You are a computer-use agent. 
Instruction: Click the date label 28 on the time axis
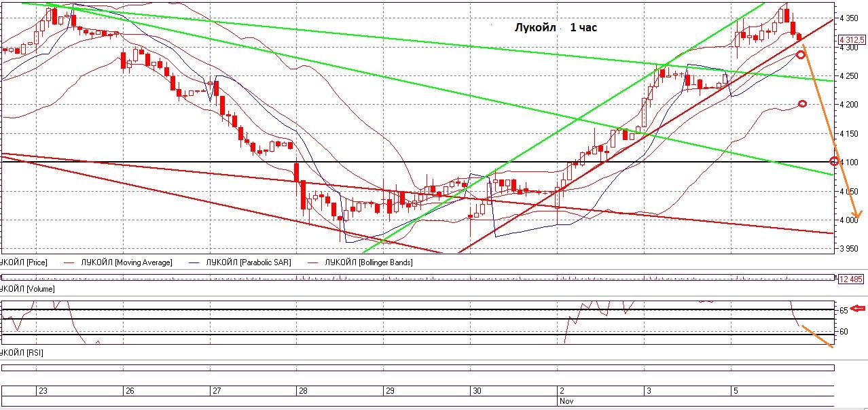(x=303, y=391)
